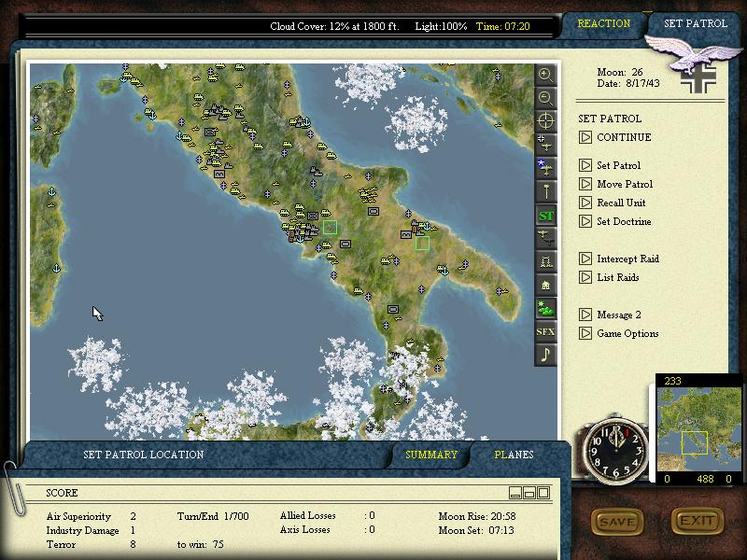This screenshot has height=560, width=747.
Task: Click the Set Patrol arrow icon
Action: point(585,165)
